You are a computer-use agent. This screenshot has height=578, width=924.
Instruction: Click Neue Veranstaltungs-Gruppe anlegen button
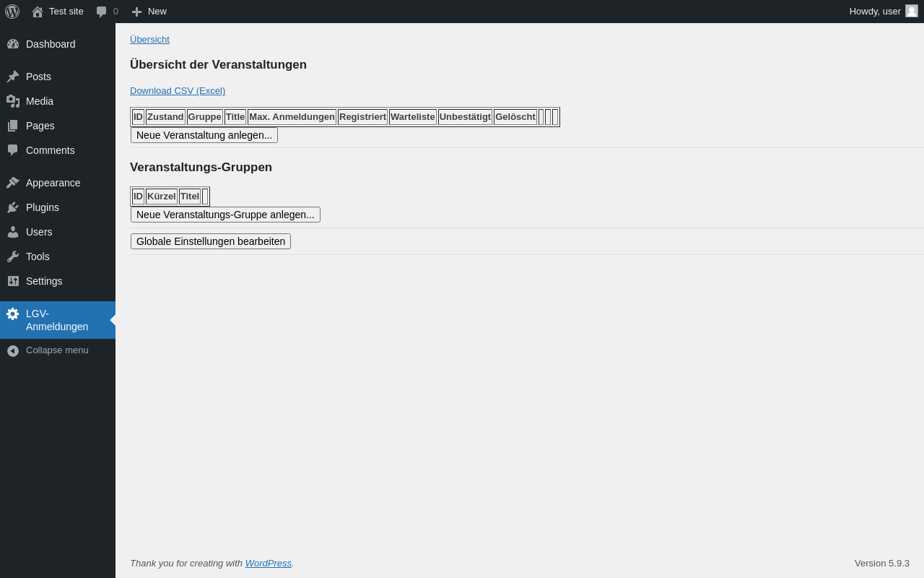[x=225, y=215]
